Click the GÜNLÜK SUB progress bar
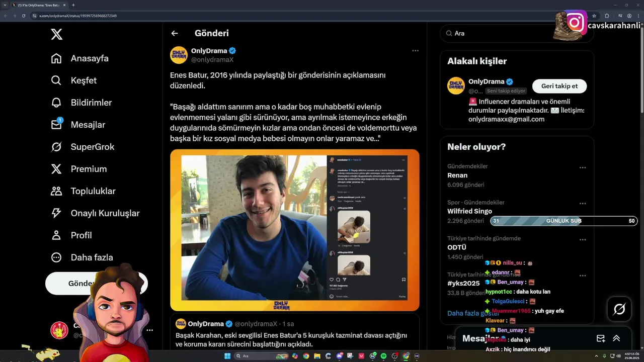The image size is (644, 362). [563, 221]
